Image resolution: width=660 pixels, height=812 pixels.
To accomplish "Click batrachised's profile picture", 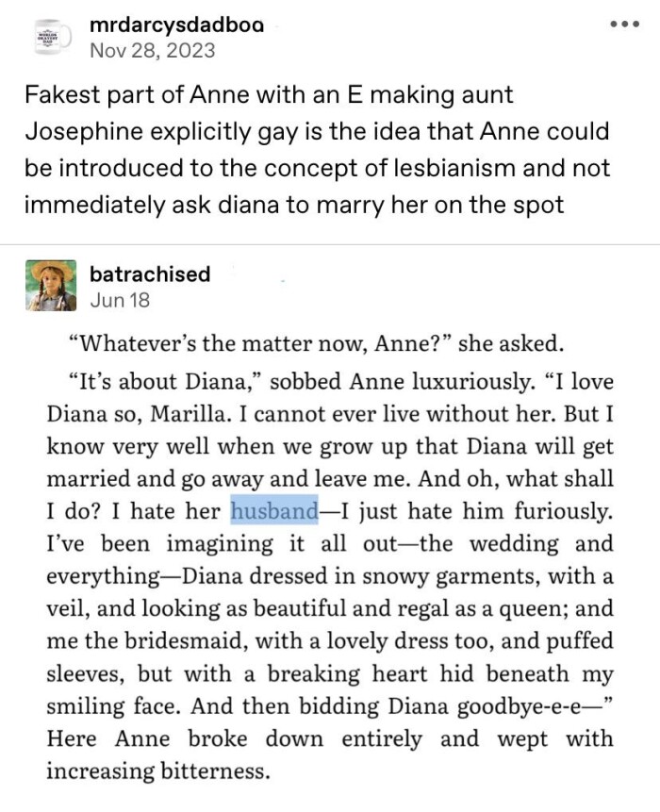I will [52, 286].
